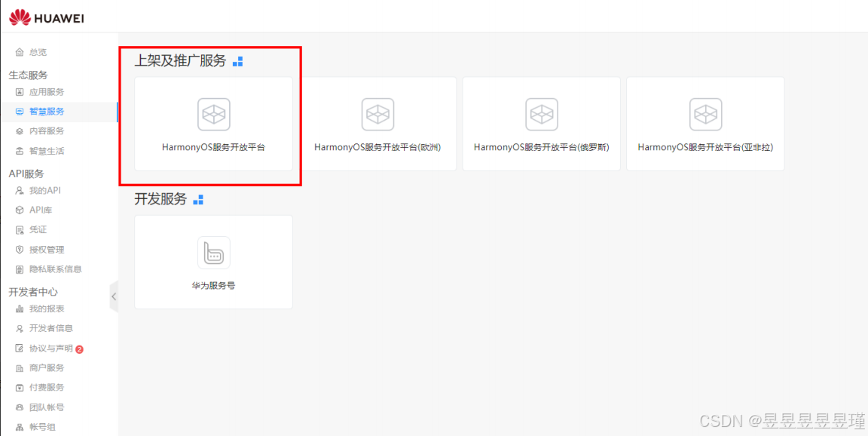The height and width of the screenshot is (436, 868).
Task: Click the 协议与声明 sidebar text
Action: point(51,348)
